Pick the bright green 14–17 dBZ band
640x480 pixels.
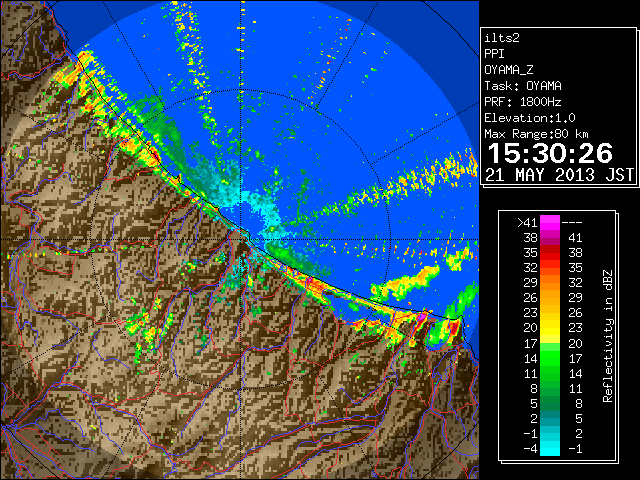550,358
